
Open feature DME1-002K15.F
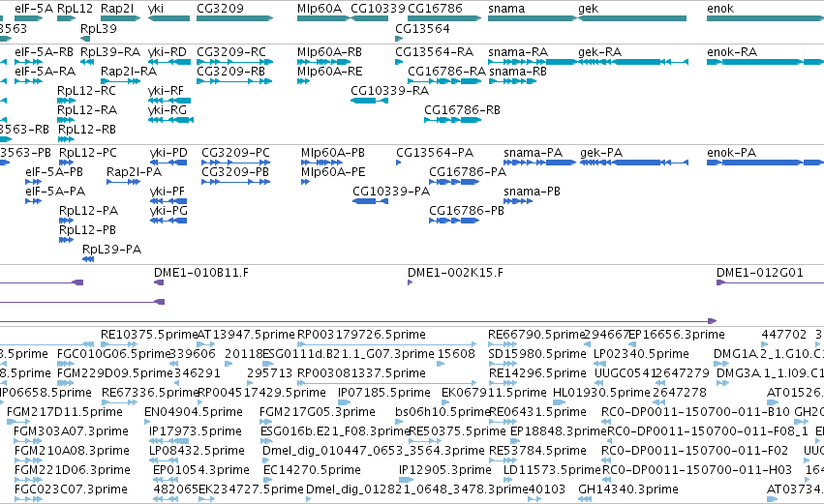pyautogui.click(x=455, y=273)
